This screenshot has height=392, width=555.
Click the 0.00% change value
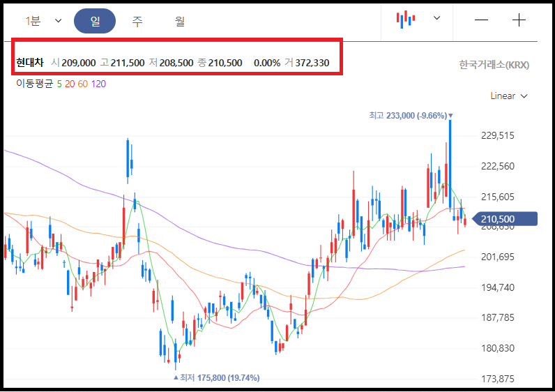pos(267,63)
